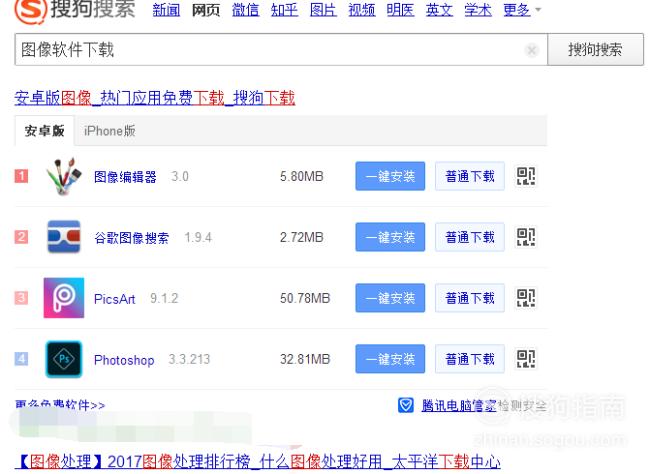Switch to the 微信 search category
The image size is (650, 474).
click(x=245, y=10)
